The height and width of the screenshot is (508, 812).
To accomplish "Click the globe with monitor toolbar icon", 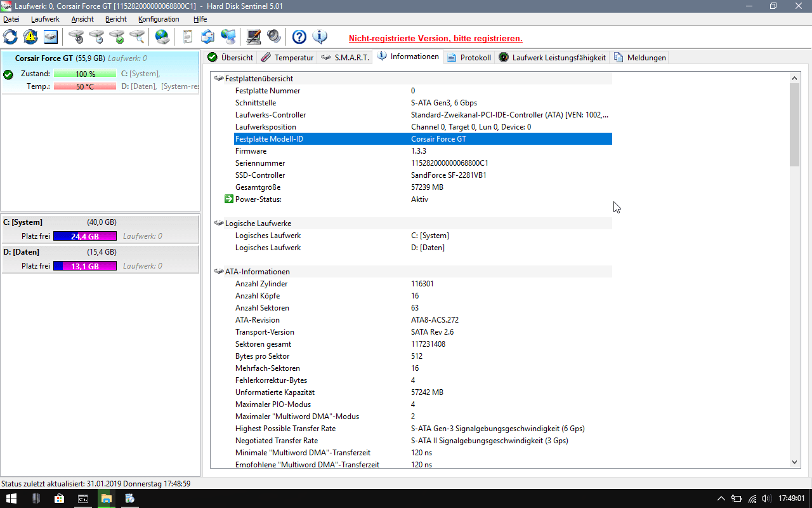I will (x=228, y=37).
